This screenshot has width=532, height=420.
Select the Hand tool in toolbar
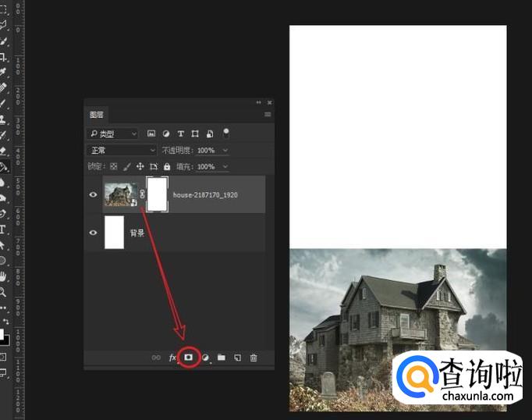point(4,276)
